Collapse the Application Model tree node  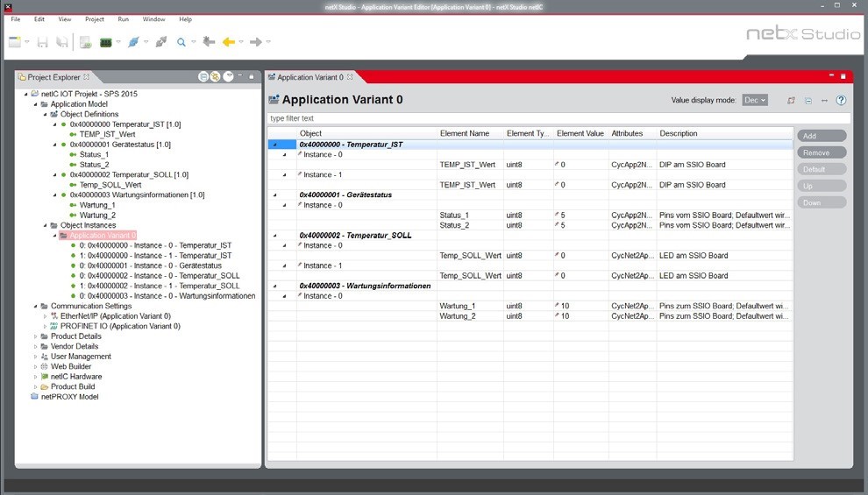pyautogui.click(x=35, y=104)
